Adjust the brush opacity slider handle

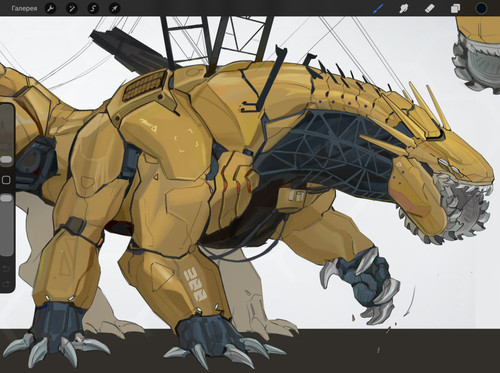(x=6, y=198)
